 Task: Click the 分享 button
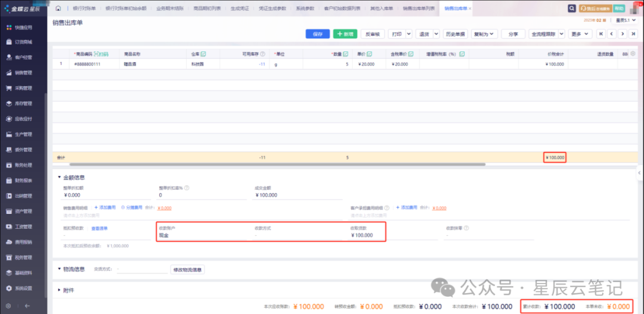(x=513, y=34)
